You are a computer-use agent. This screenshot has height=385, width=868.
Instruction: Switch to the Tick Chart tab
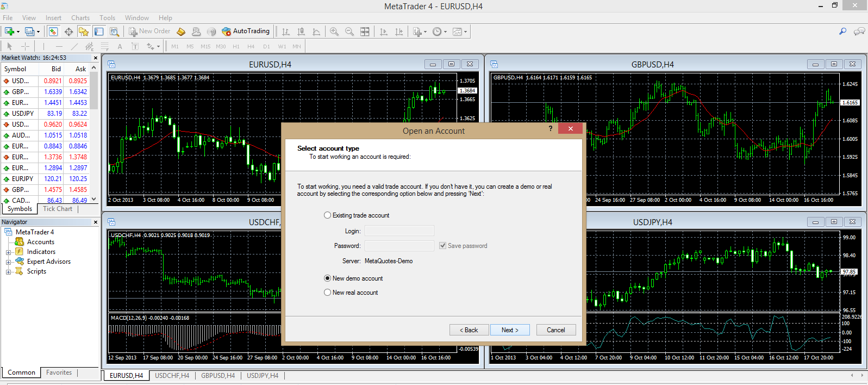(58, 209)
